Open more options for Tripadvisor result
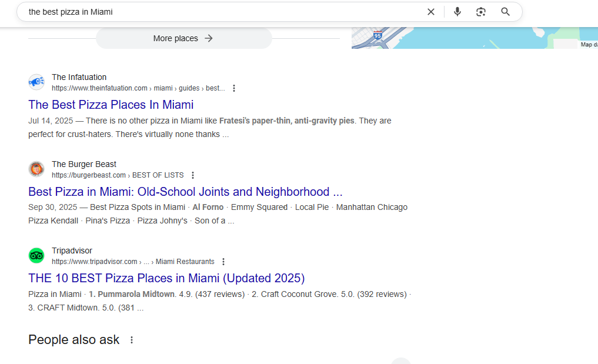 pos(223,262)
